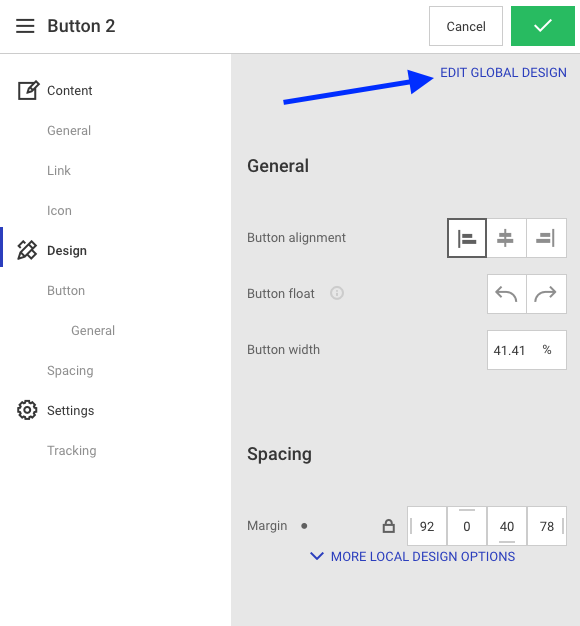Screen dimensions: 580x626
Task: Click the Settings gear icon
Action: pos(27,410)
